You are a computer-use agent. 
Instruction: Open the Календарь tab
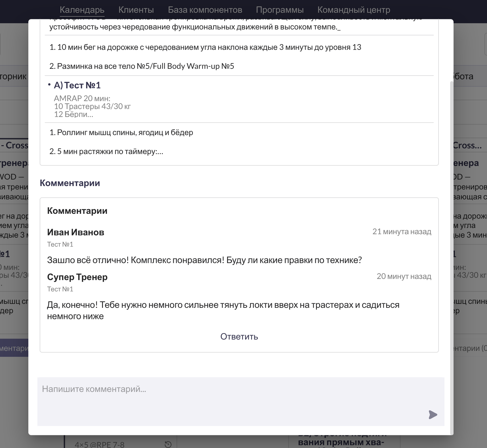click(82, 10)
